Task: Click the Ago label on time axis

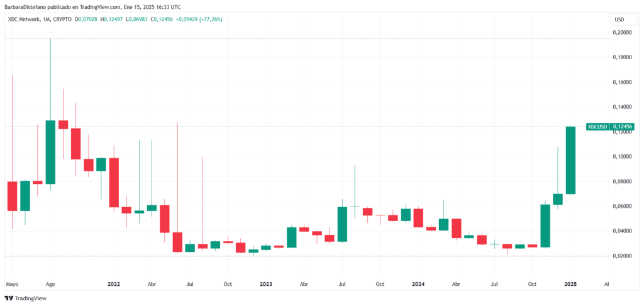Action: [50, 284]
